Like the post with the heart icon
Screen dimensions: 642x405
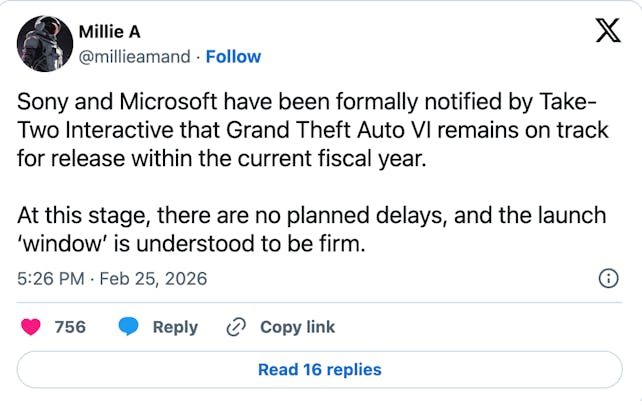[x=32, y=327]
